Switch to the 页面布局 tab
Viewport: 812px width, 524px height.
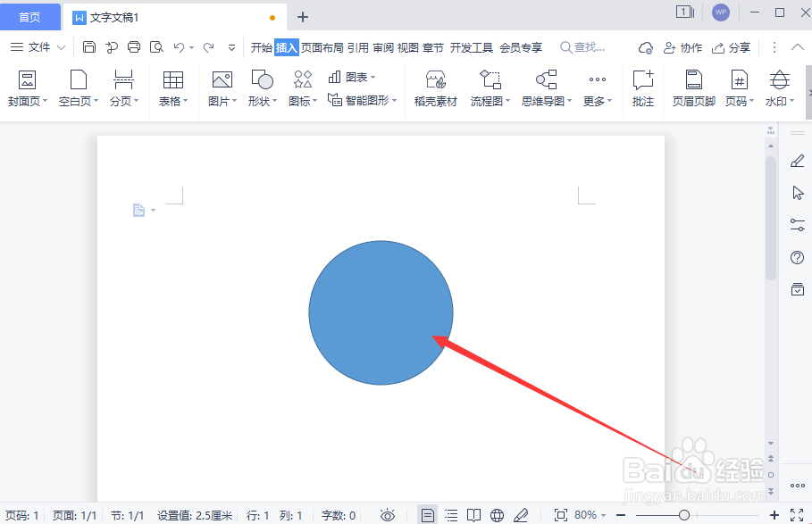(x=322, y=47)
